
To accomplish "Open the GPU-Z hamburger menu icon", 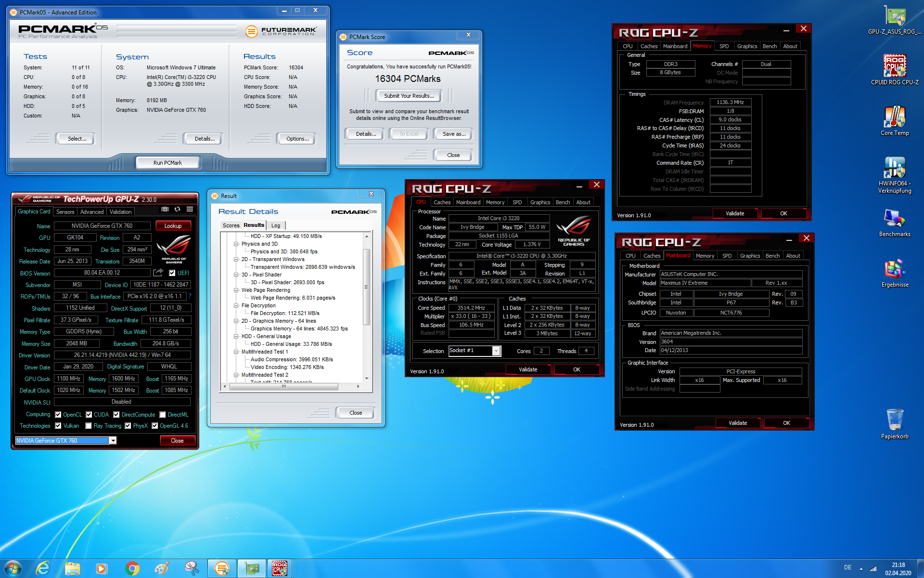I will [x=190, y=209].
